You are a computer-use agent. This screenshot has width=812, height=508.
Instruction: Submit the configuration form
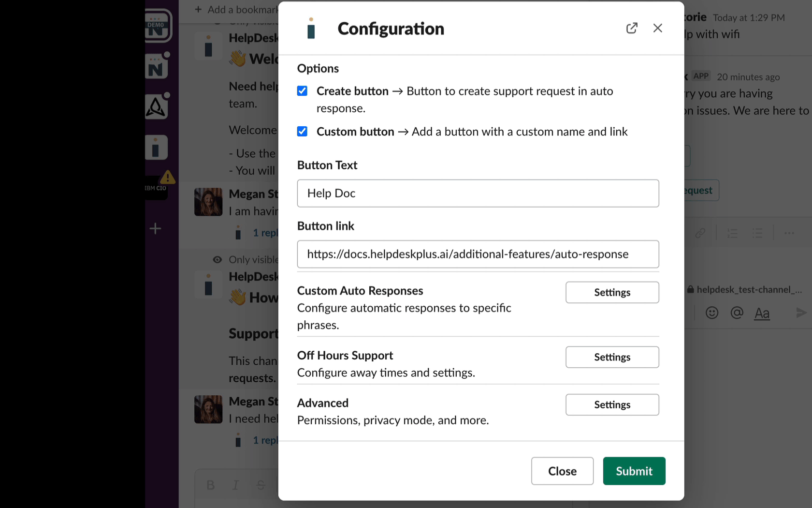(634, 471)
